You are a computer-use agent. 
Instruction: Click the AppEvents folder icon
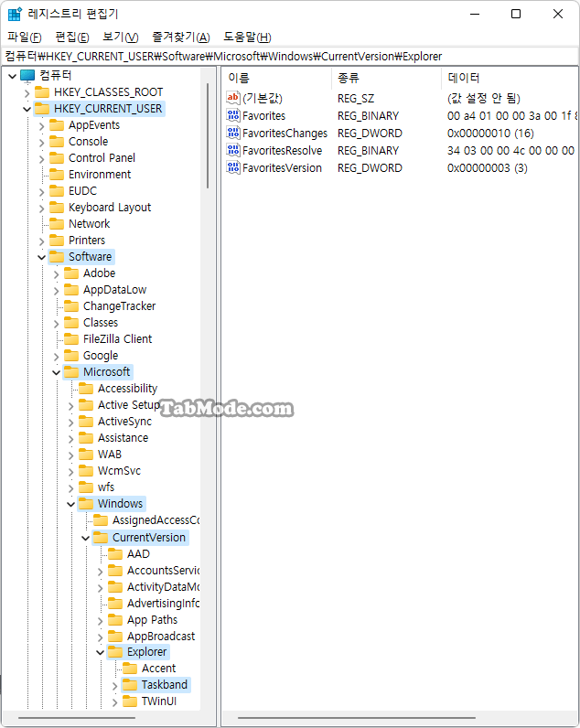pos(57,125)
